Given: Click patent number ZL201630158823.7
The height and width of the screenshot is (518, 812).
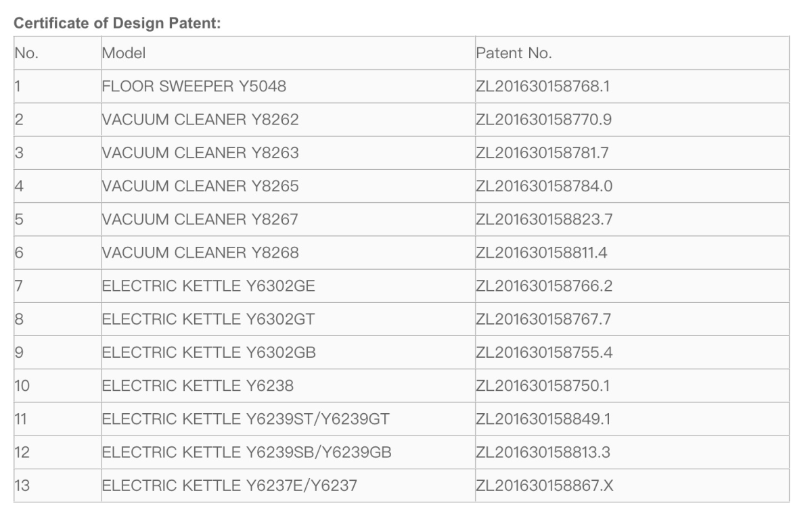Looking at the screenshot, I should tap(545, 220).
